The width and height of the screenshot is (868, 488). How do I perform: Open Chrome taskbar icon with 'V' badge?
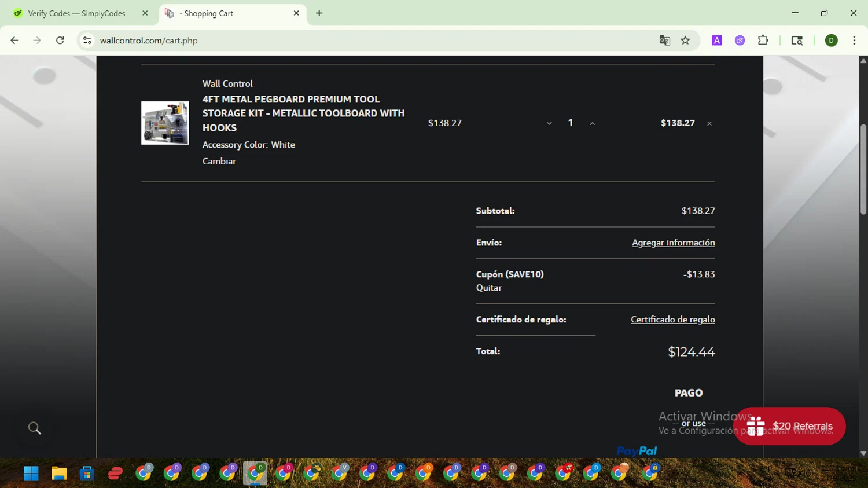click(340, 474)
